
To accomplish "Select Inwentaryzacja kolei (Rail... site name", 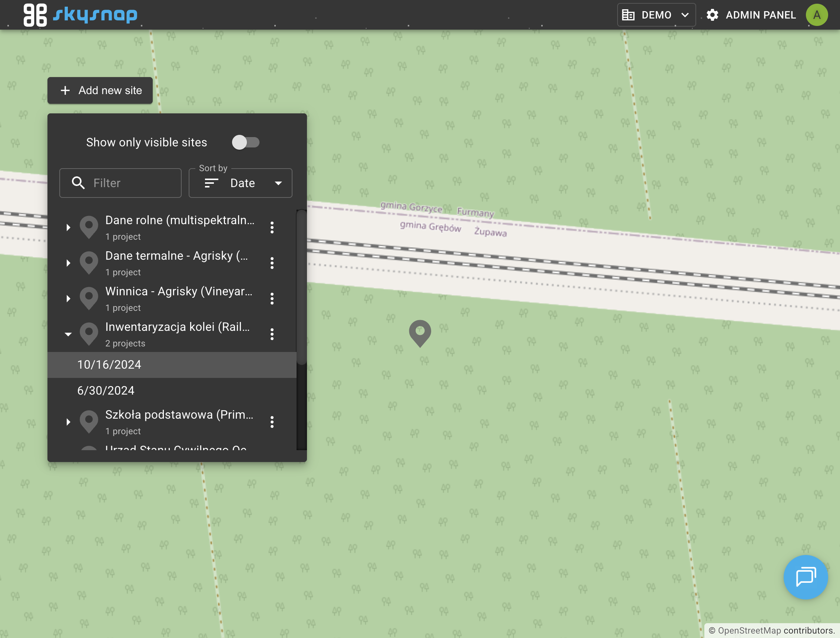I will tap(178, 327).
